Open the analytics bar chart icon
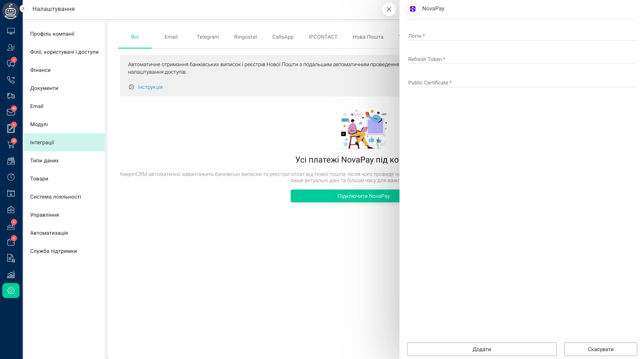 11,275
